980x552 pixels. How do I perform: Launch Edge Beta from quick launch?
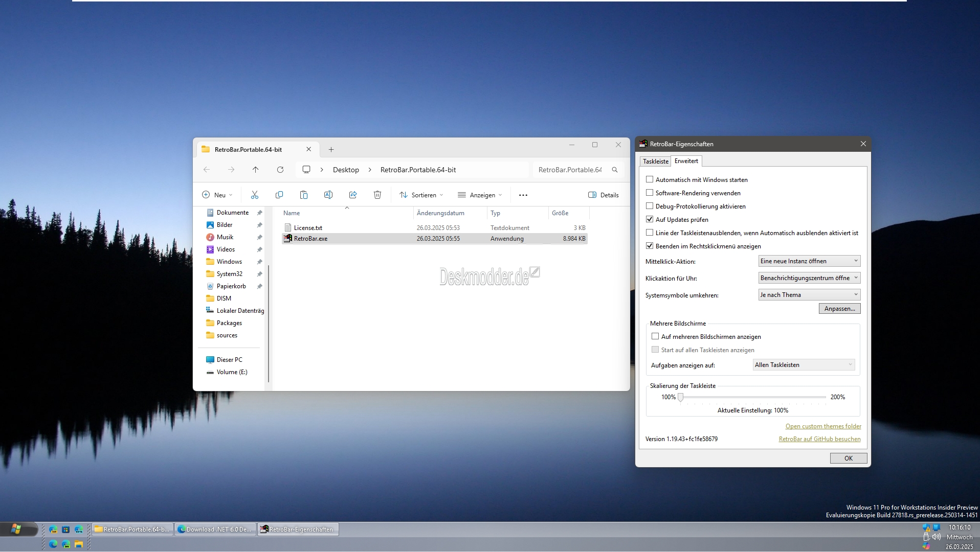tap(79, 530)
